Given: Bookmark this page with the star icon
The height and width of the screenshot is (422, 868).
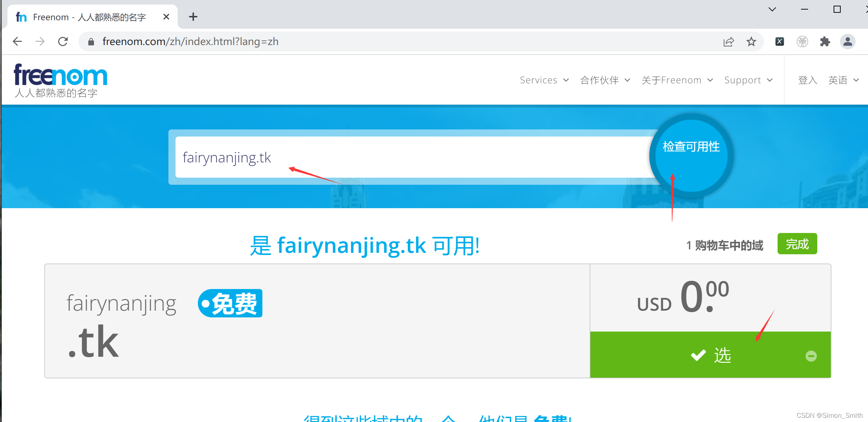Looking at the screenshot, I should [x=751, y=42].
